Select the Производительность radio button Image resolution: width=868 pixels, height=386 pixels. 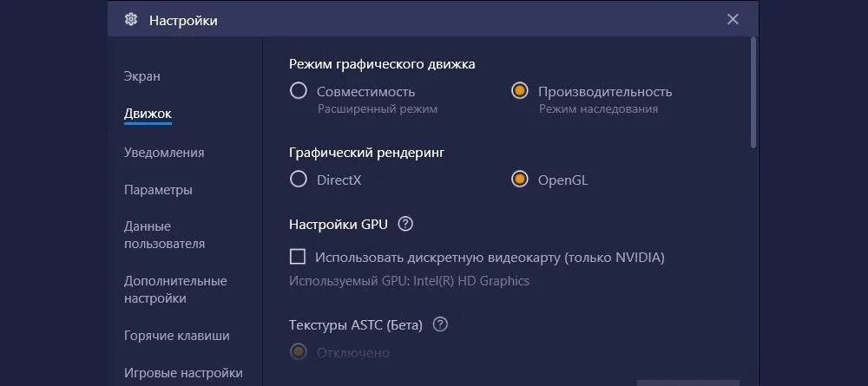(x=519, y=91)
